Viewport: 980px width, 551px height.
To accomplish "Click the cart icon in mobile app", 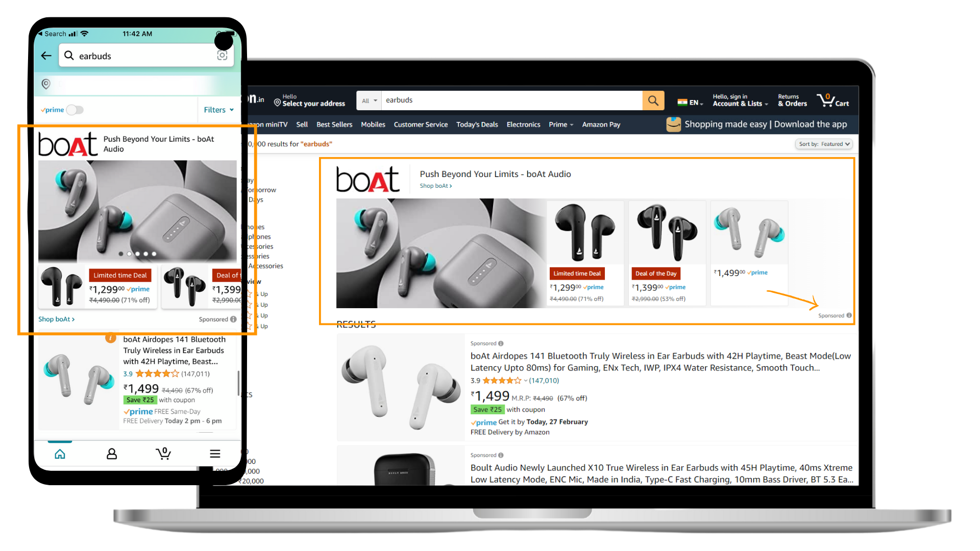I will pos(162,452).
